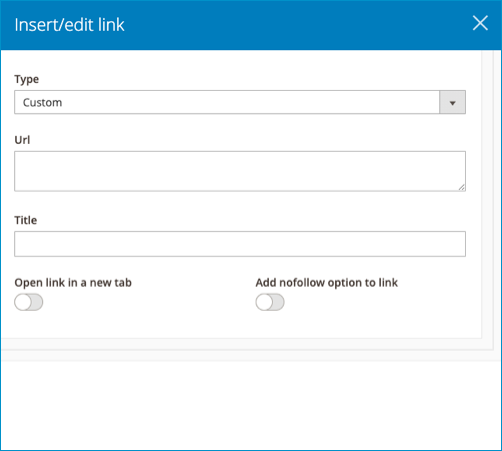Close the Insert/edit link dialog
This screenshot has height=451, width=502.
(480, 23)
